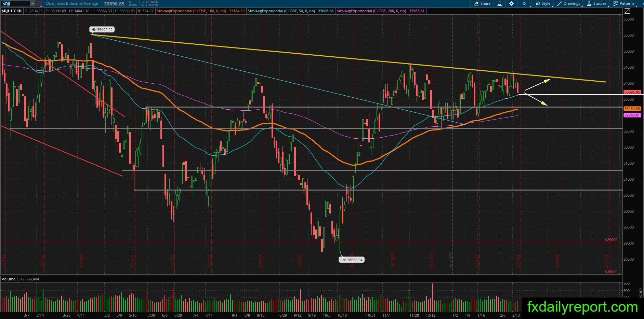Click the 32983.81 EMA value in header

point(417,11)
